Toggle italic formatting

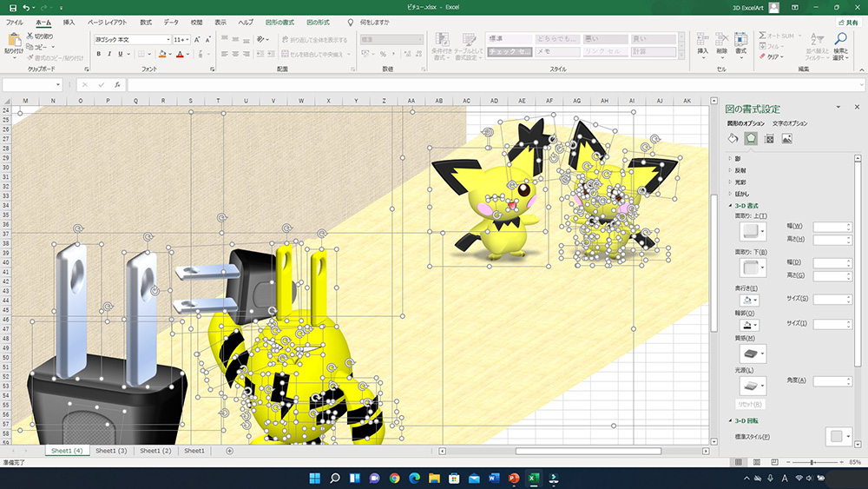click(x=109, y=54)
